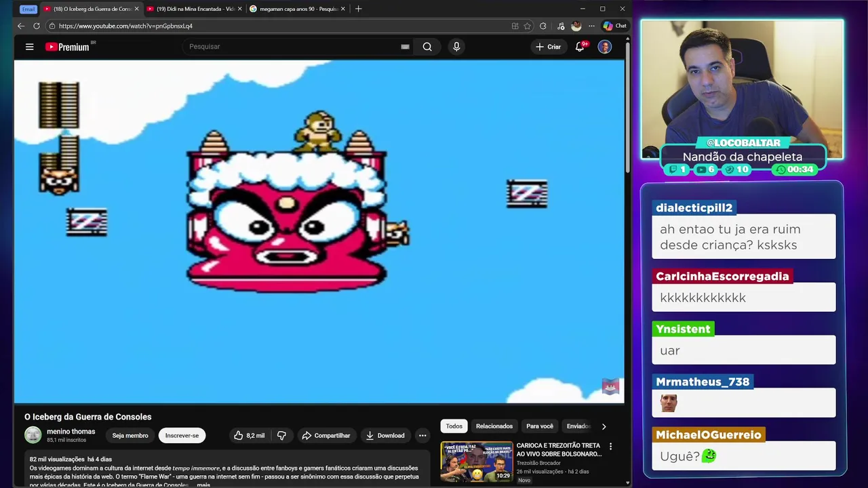Click the Compartilhar share button
The height and width of the screenshot is (488, 868).
tap(326, 435)
